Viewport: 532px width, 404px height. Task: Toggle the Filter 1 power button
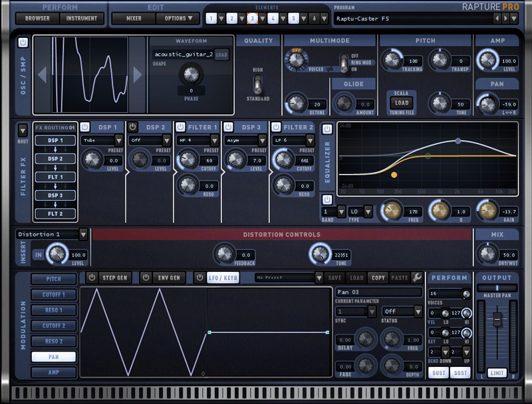(x=180, y=127)
